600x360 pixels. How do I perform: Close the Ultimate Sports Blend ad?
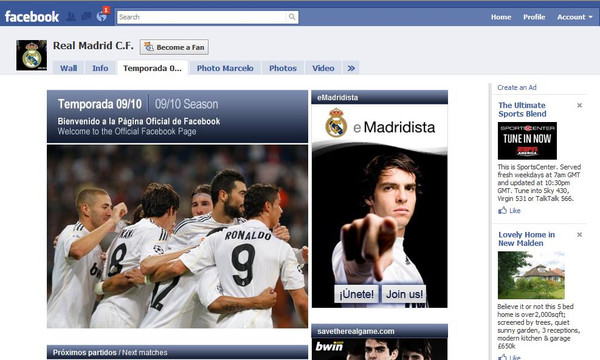click(579, 105)
